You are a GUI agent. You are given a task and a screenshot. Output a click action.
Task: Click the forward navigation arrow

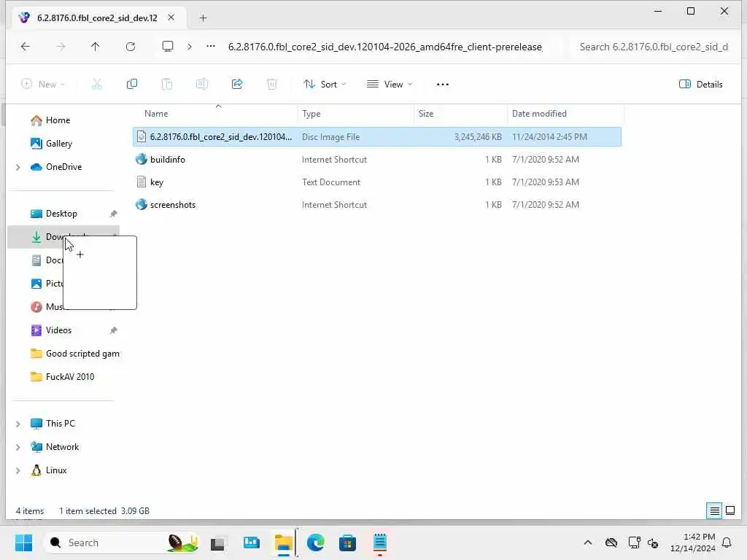tap(61, 47)
